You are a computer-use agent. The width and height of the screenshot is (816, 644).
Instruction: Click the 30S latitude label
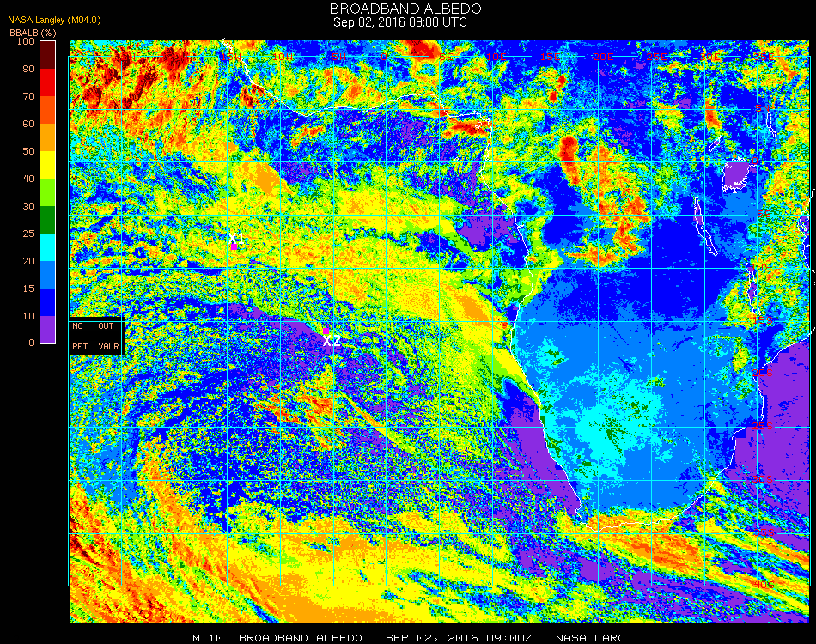coord(763,479)
